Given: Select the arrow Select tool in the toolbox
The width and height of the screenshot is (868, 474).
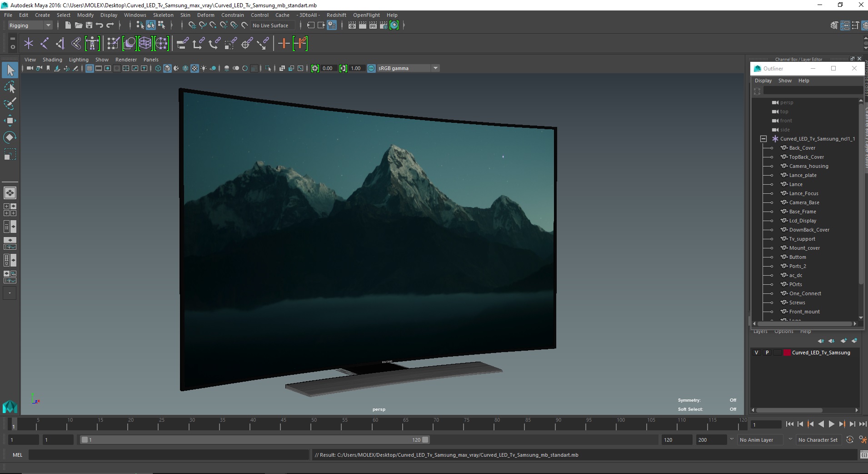Looking at the screenshot, I should (x=10, y=70).
